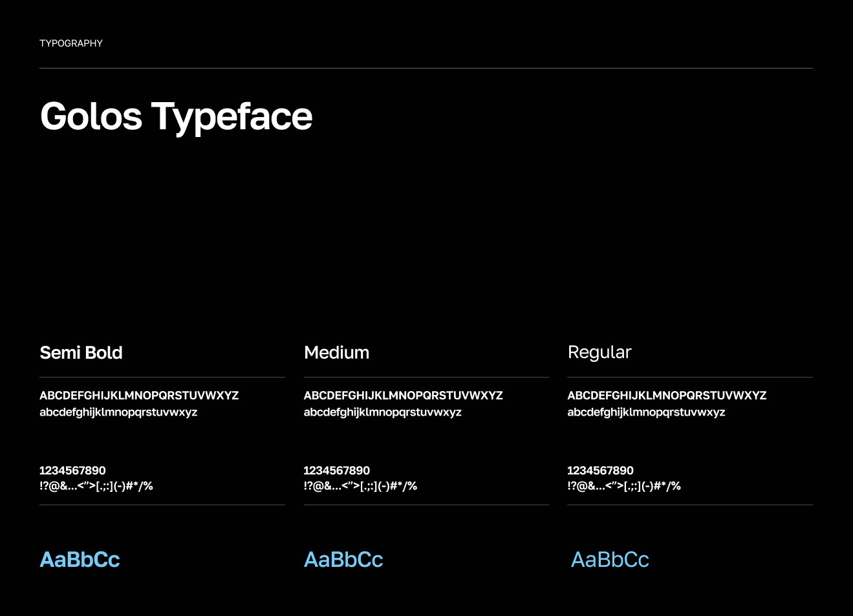The image size is (853, 616).
Task: Click the Medium 1234567890 numerals
Action: pos(336,471)
